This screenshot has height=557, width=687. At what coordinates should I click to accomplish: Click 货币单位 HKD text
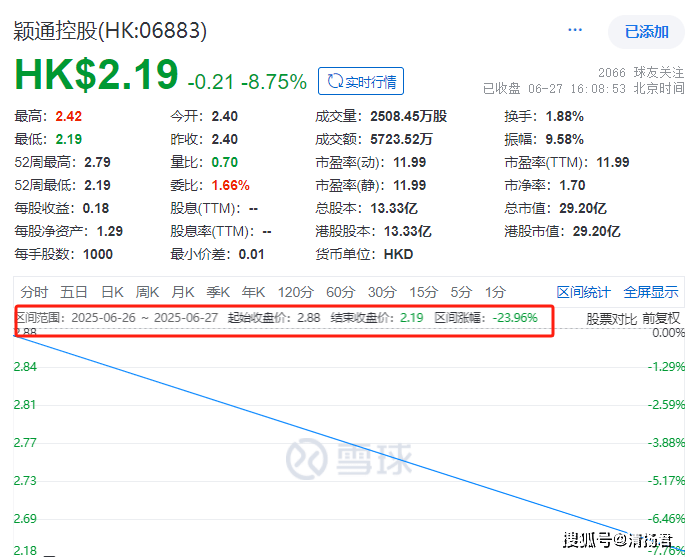[x=398, y=254]
